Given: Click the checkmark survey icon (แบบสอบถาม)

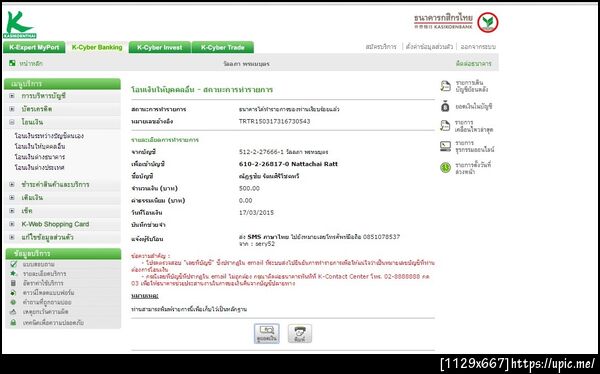Looking at the screenshot, I should click(x=13, y=264).
